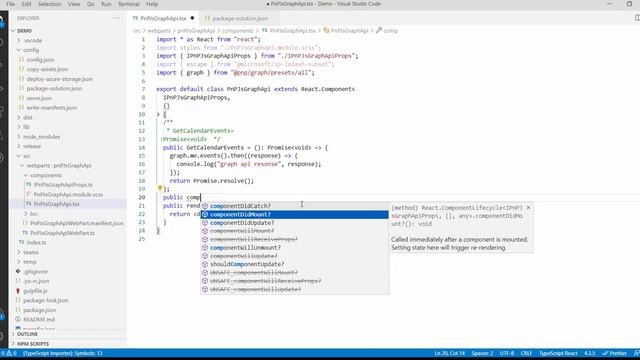Change line ending via CRLF status item
Image resolution: width=640 pixels, height=360 pixels.
tap(527, 353)
